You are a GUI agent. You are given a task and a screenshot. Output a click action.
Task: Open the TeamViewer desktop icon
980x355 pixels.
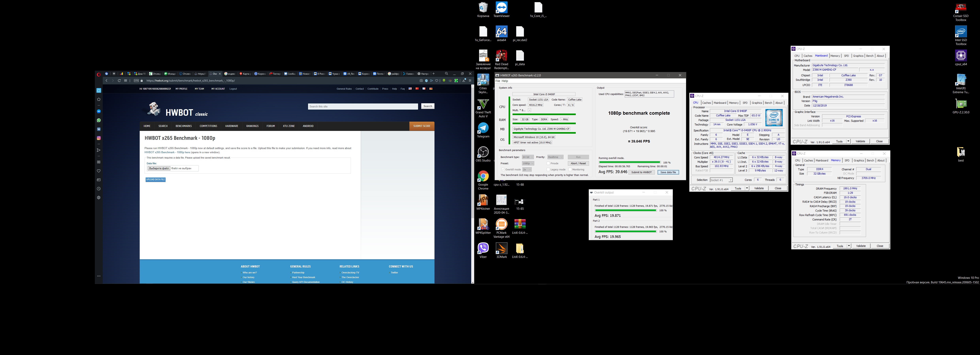501,9
